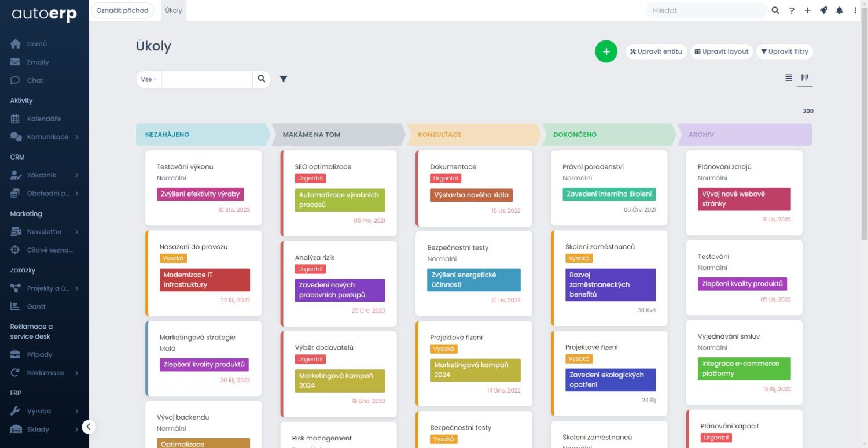Expand the Komunikace sidebar submenu

76,137
